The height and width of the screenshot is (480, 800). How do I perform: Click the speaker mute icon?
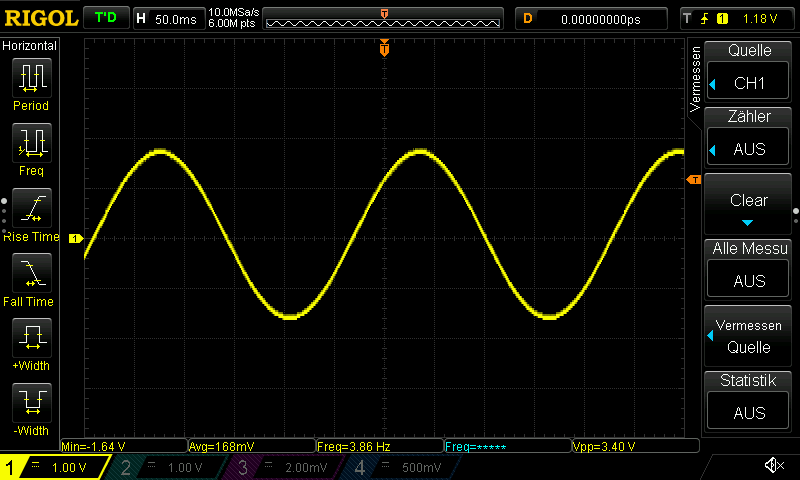[773, 466]
